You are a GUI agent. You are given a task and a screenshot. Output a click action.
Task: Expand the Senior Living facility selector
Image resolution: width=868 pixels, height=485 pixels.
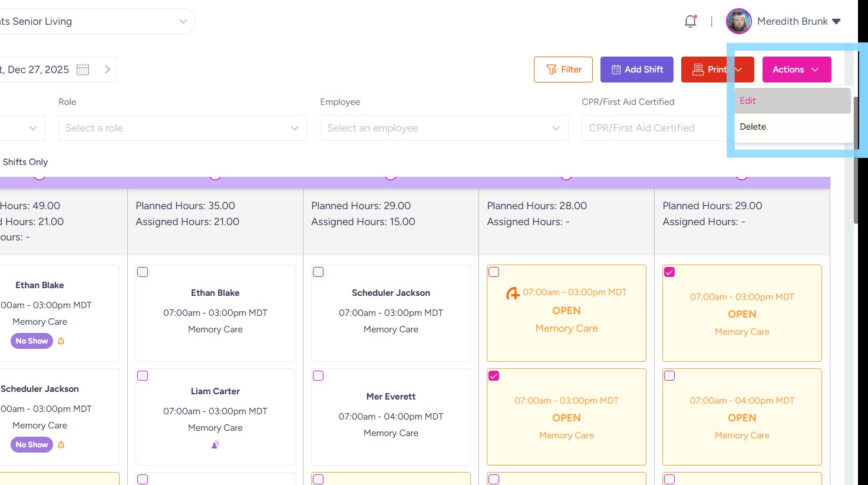coord(183,22)
